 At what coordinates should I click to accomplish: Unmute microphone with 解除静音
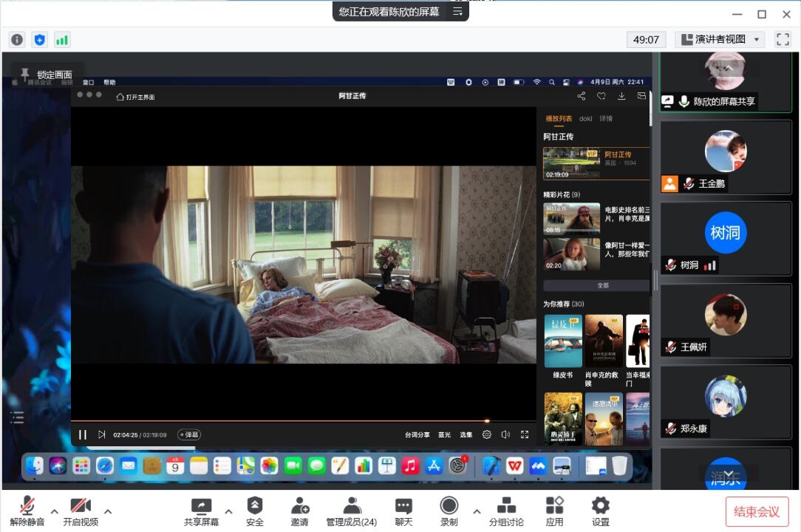pos(27,511)
